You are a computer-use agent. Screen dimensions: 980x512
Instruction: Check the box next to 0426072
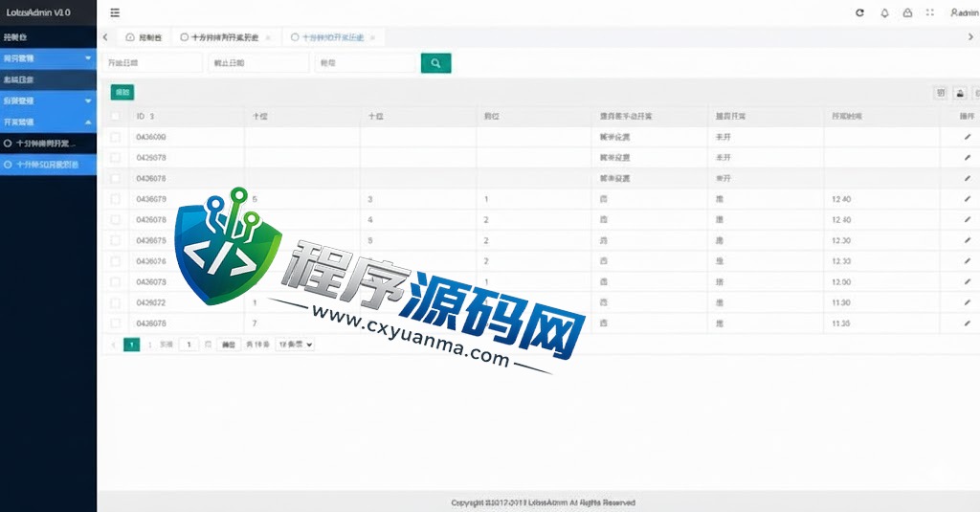point(115,302)
